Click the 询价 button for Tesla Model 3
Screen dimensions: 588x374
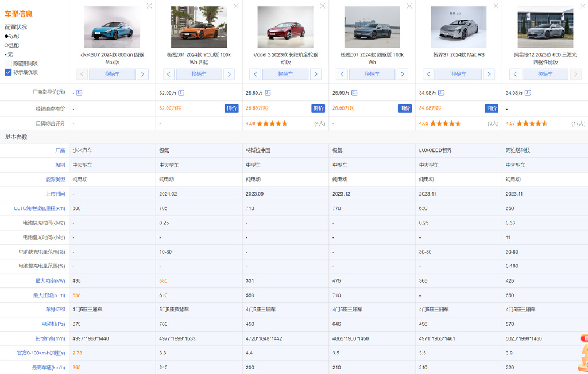pyautogui.click(x=318, y=108)
